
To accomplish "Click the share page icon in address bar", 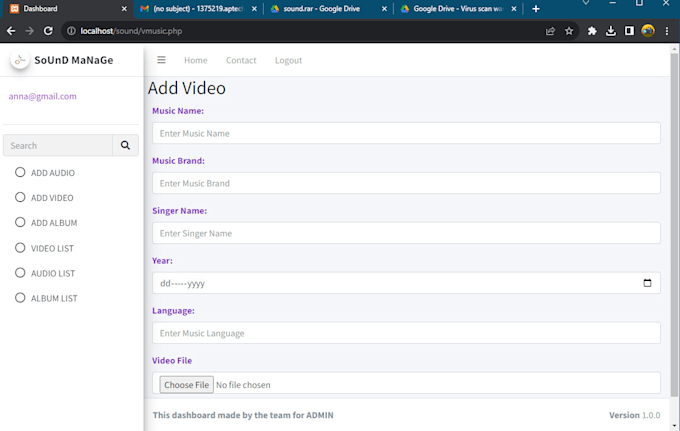I will tap(550, 31).
